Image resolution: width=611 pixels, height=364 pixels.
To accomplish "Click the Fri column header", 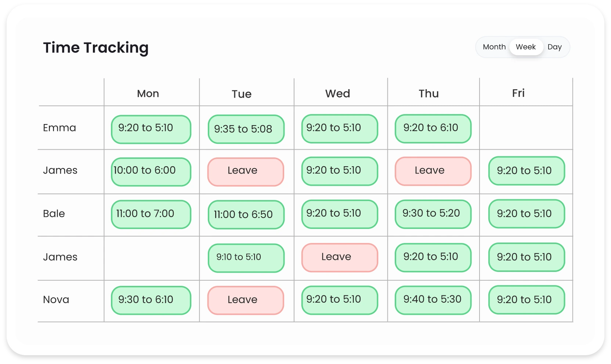I will click(518, 93).
